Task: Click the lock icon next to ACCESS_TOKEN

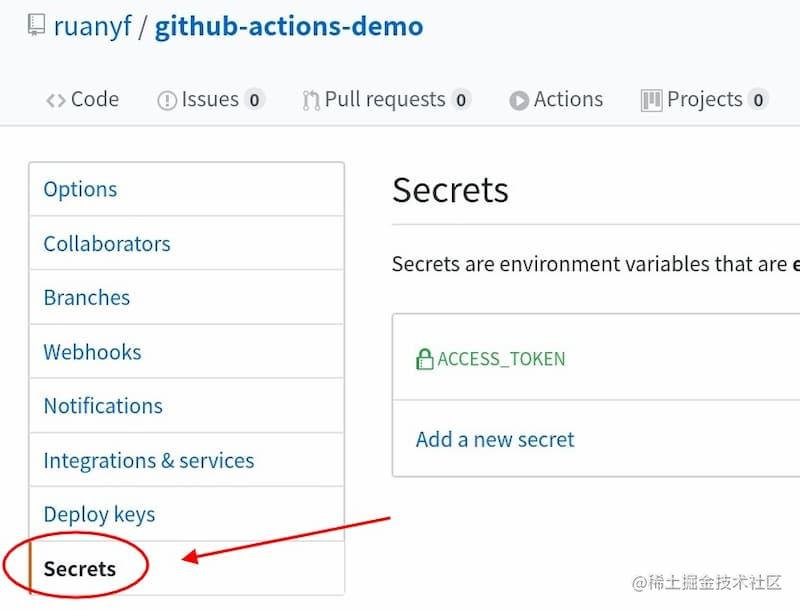Action: (x=424, y=358)
